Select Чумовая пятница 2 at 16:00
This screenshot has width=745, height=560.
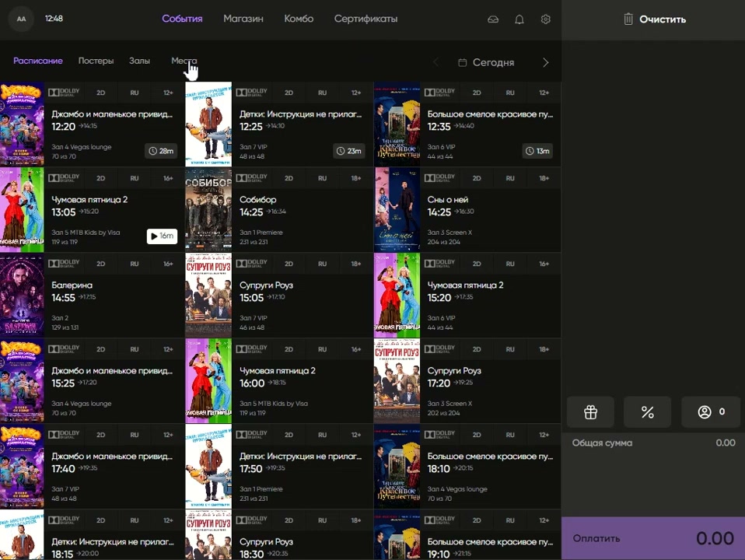coord(279,381)
